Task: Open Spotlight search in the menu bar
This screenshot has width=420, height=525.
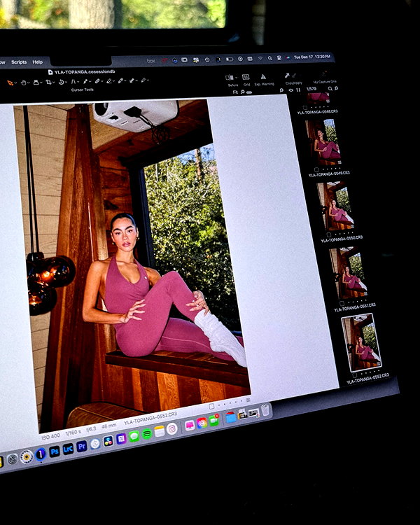Action: (x=269, y=58)
